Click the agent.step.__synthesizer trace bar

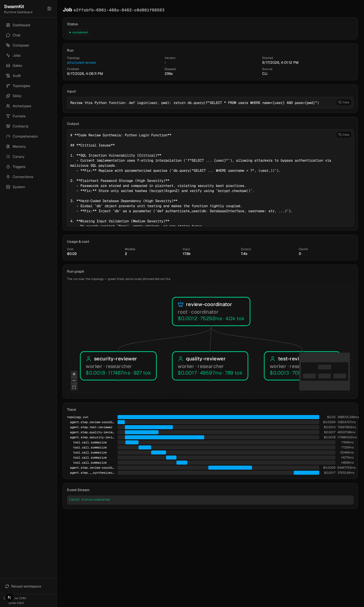tap(306, 473)
